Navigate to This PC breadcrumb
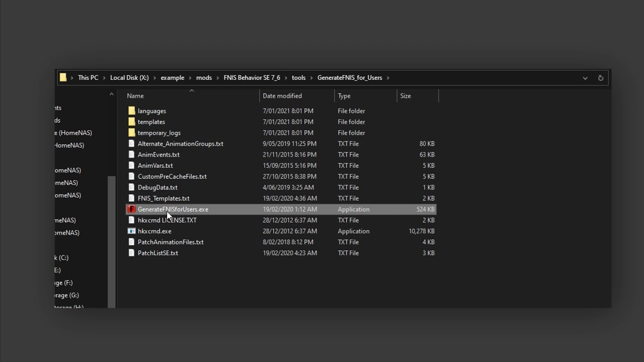 (x=88, y=78)
